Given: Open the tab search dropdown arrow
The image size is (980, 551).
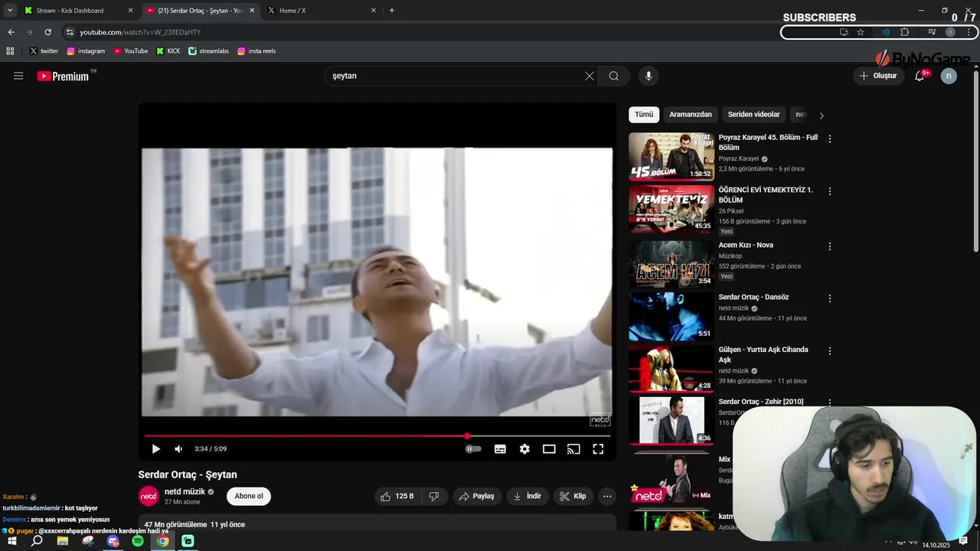Looking at the screenshot, I should pyautogui.click(x=10, y=11).
